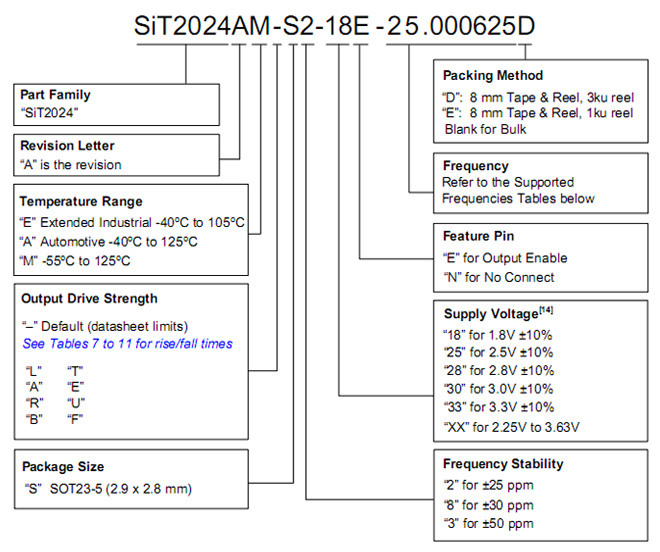Select the 'Temperature Range' heading
Screen dimensions: 660x552
(81, 201)
